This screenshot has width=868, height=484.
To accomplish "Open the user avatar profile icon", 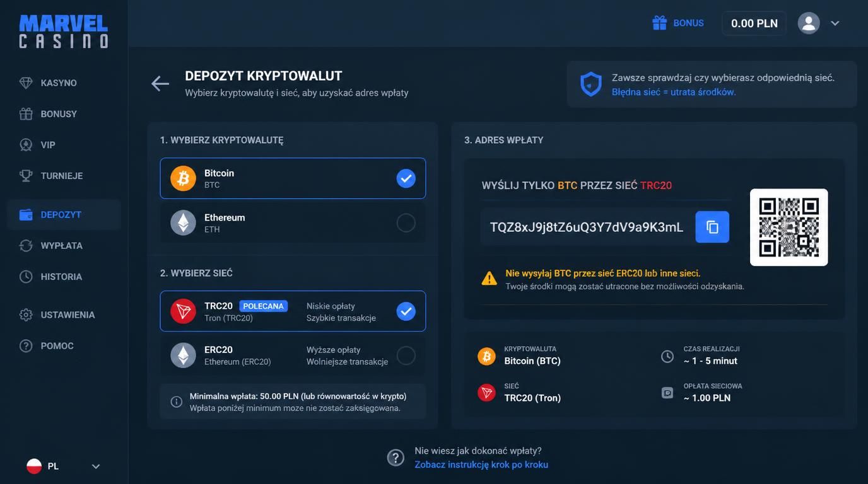I will (809, 23).
